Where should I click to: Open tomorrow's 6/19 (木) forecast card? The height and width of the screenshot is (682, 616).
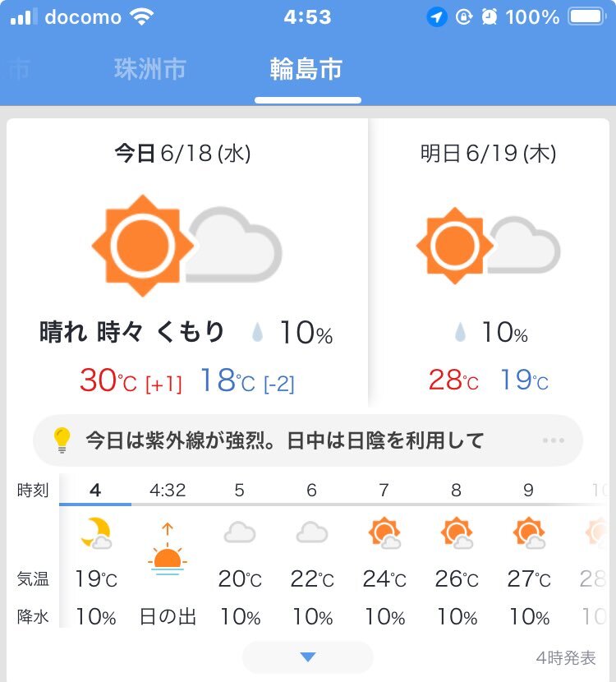489,263
